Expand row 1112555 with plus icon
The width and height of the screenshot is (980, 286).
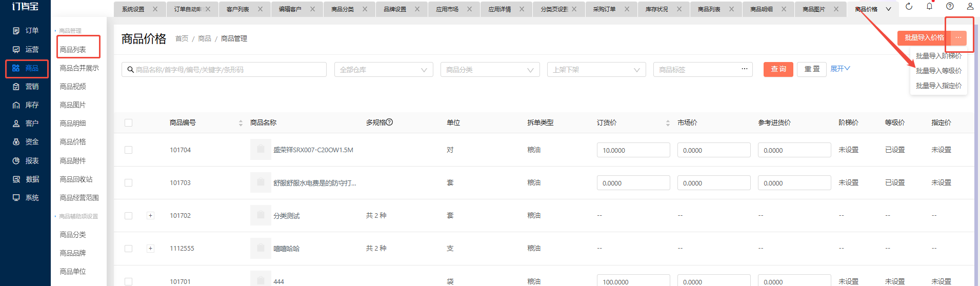pyautogui.click(x=150, y=249)
